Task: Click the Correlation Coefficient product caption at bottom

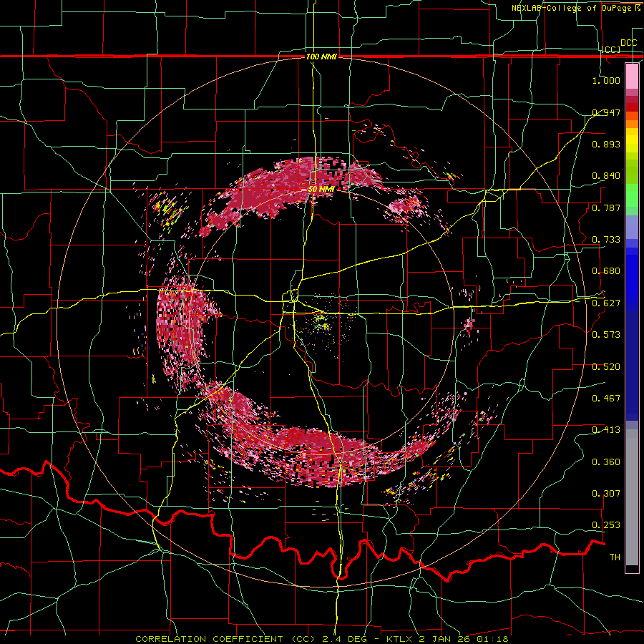Action: (x=322, y=639)
